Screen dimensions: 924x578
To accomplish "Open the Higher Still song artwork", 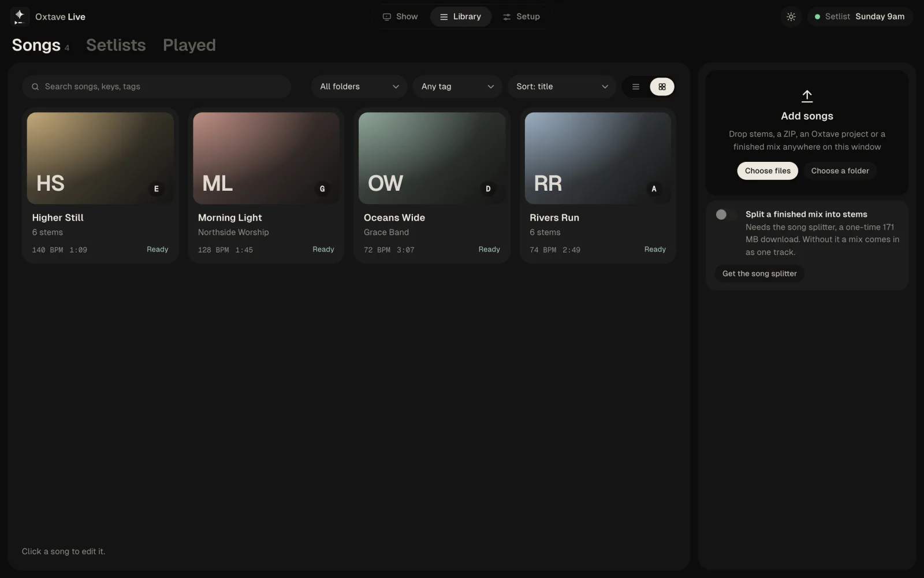I will point(100,158).
